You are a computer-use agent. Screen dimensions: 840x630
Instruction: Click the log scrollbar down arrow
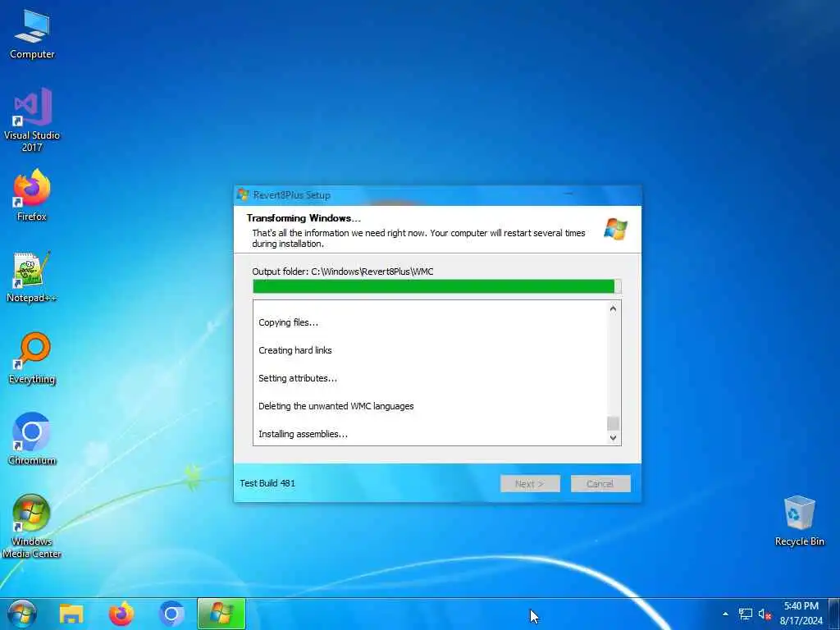click(x=613, y=438)
